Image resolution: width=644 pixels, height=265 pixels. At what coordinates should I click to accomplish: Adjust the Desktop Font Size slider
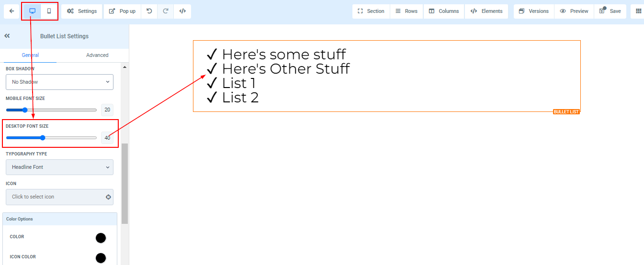coord(43,138)
